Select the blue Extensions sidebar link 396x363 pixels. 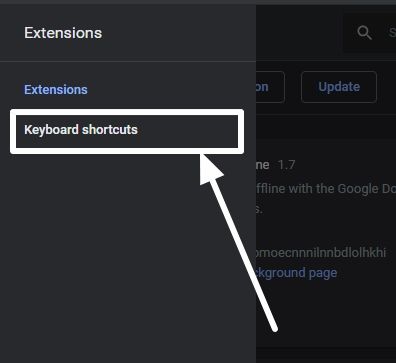[x=56, y=90]
